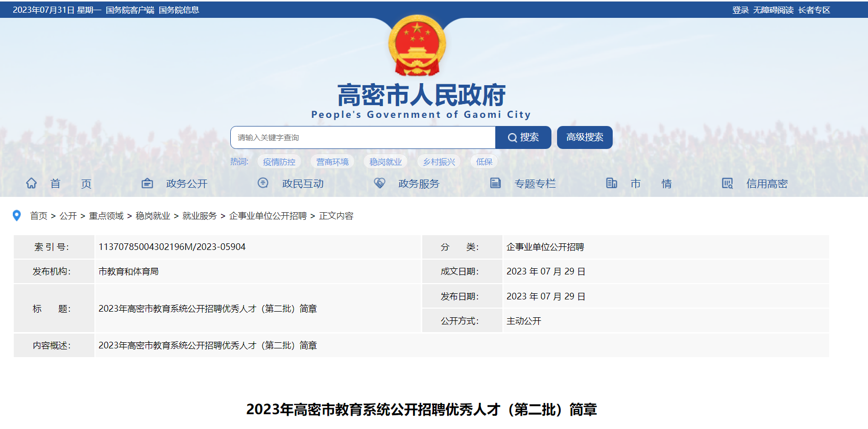Open the 政务公开 navigation menu

tap(187, 184)
